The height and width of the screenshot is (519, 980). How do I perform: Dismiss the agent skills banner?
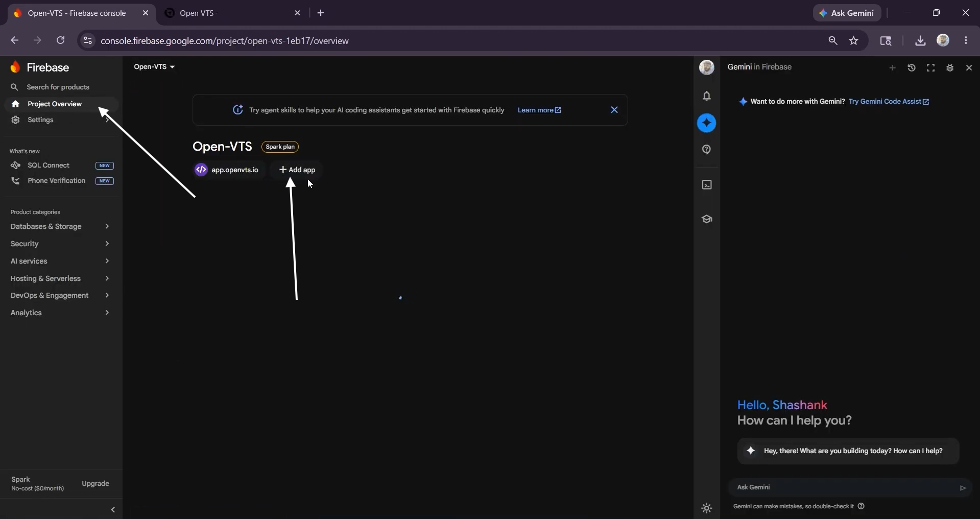point(614,110)
